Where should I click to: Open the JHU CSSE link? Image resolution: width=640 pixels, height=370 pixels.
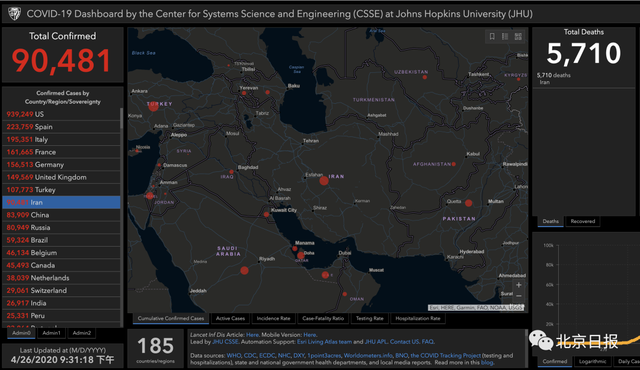[x=225, y=342]
